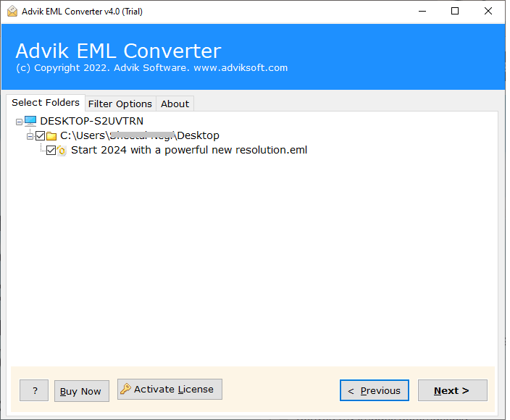
Task: Click the Buy Now button
Action: (x=82, y=391)
